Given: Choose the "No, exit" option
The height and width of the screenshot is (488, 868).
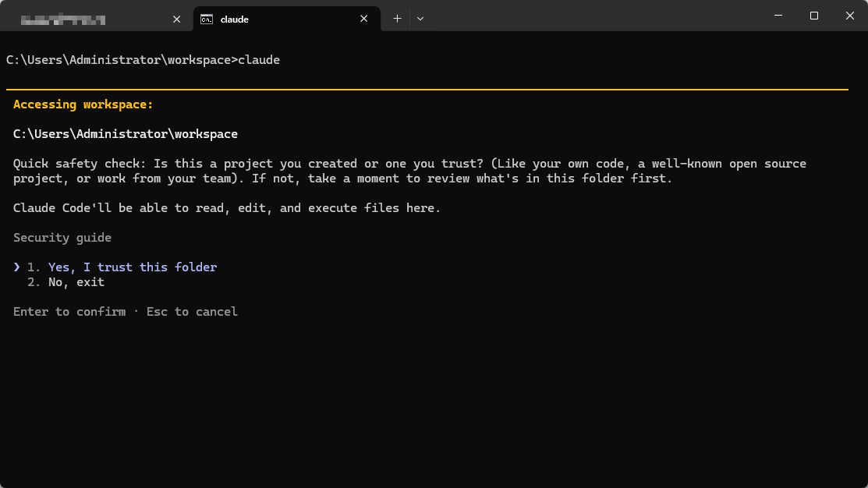Looking at the screenshot, I should [x=76, y=282].
